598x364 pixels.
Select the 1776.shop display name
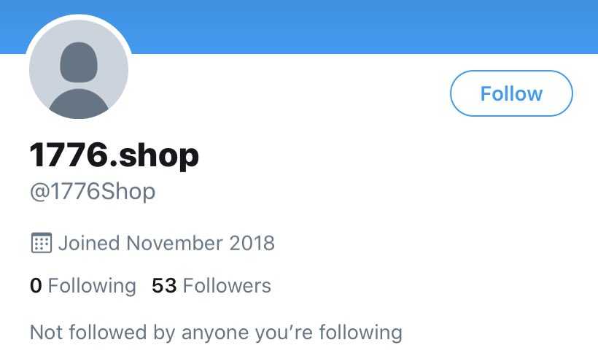click(x=114, y=155)
